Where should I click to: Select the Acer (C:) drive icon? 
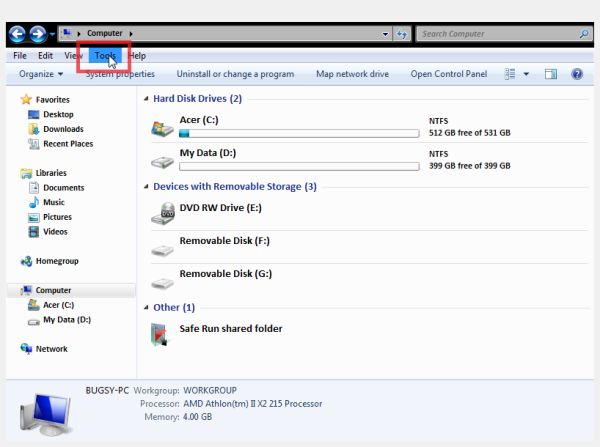tap(162, 128)
